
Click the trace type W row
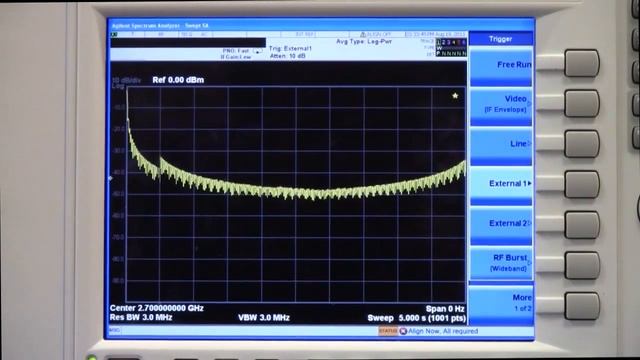(451, 48)
